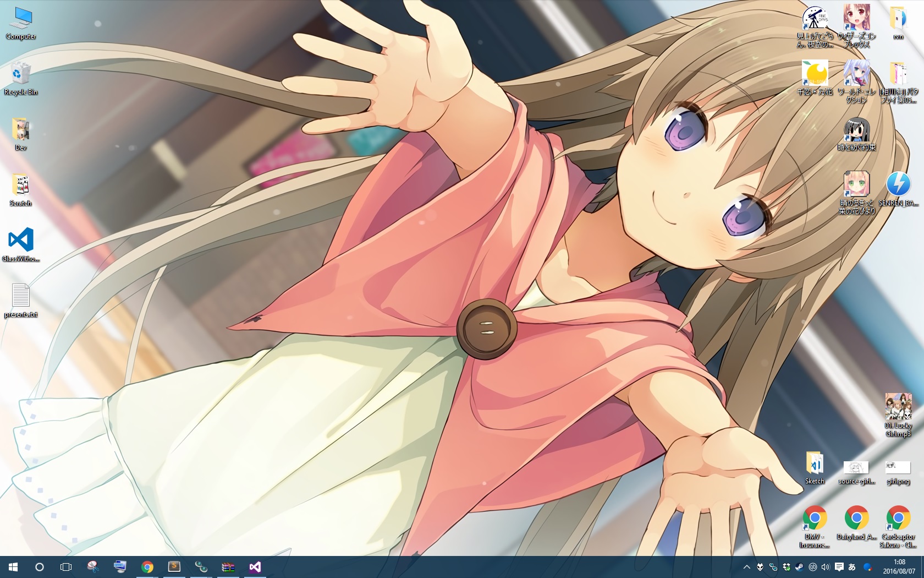The height and width of the screenshot is (578, 924).
Task: Open qBittorrent from the system tray
Action: coord(813,567)
